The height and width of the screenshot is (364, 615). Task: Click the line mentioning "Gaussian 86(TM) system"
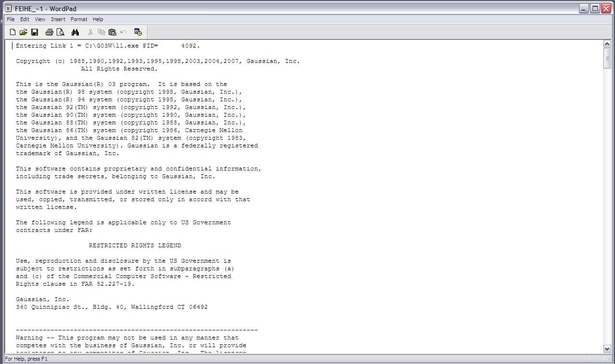[129, 130]
